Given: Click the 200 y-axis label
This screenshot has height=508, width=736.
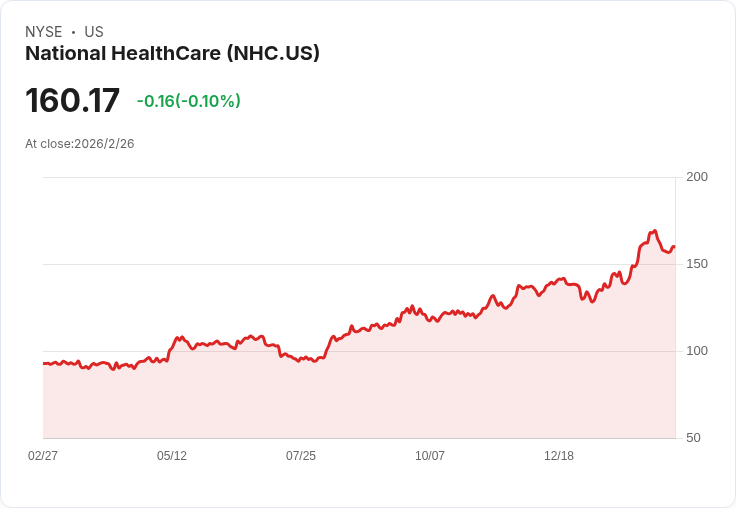Looking at the screenshot, I should pos(697,177).
